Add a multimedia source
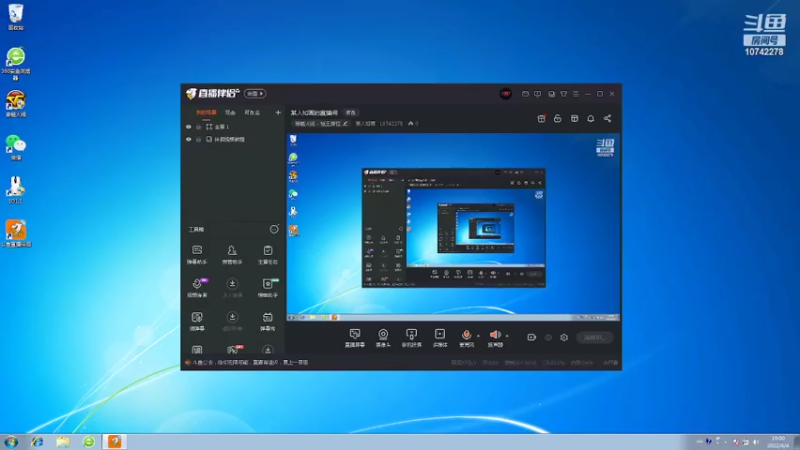Image resolution: width=800 pixels, height=450 pixels. (440, 338)
